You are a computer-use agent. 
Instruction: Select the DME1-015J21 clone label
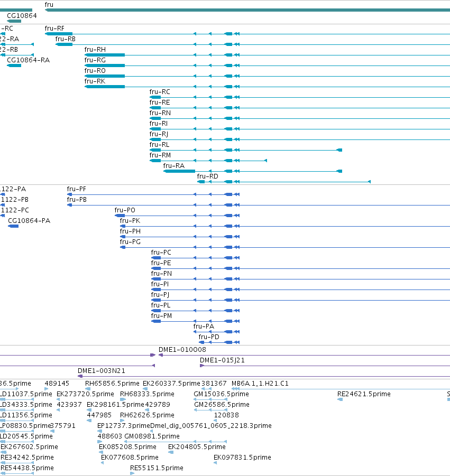(x=222, y=360)
